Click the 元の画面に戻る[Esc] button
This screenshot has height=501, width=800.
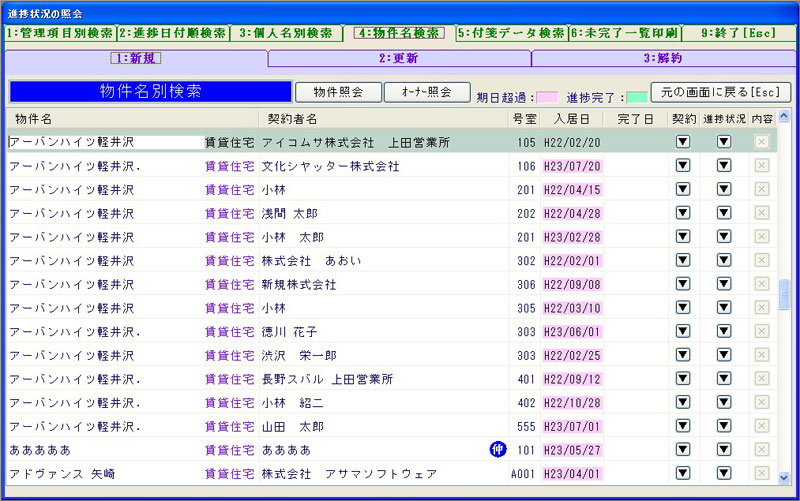720,92
